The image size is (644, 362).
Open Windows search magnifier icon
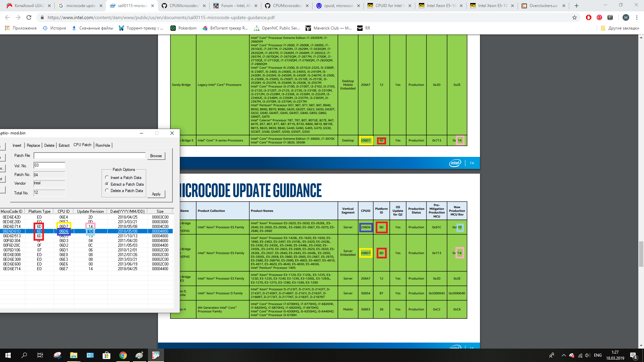24,355
